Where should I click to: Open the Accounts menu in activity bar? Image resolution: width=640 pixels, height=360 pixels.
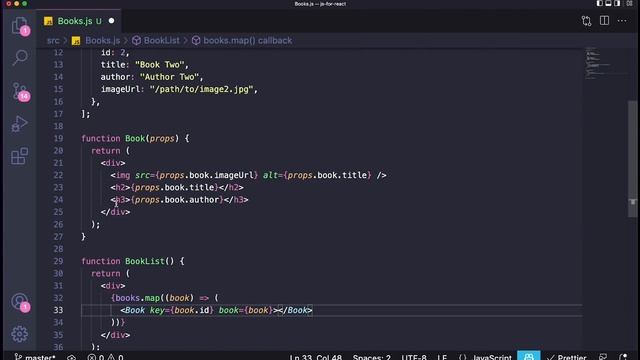tap(20, 302)
